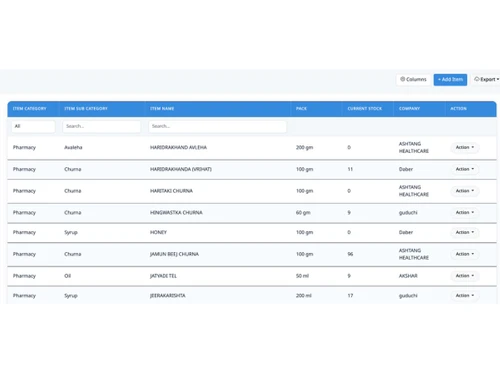This screenshot has height=375, width=500.
Task: Open Action dropdown for JEERAKARISHTA
Action: coord(465,296)
